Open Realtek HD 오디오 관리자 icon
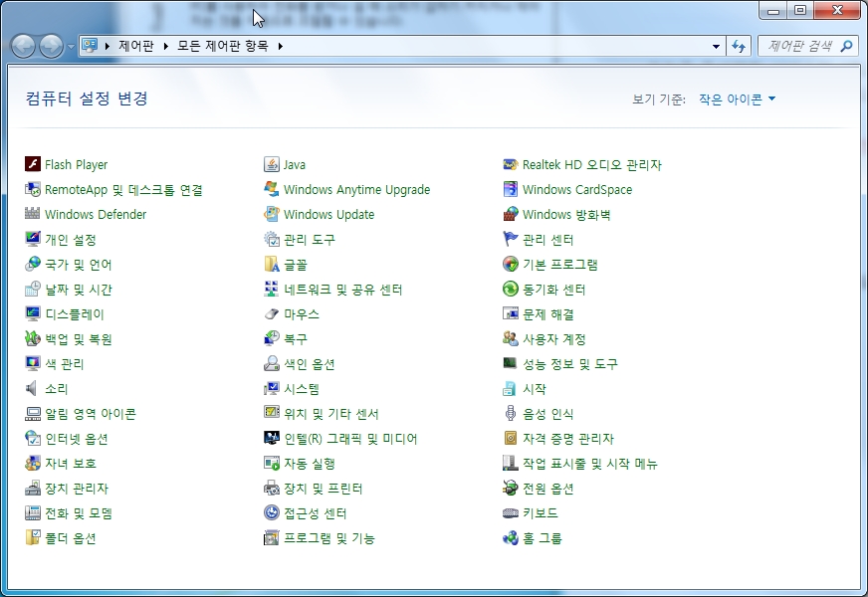Image resolution: width=868 pixels, height=597 pixels. point(511,164)
